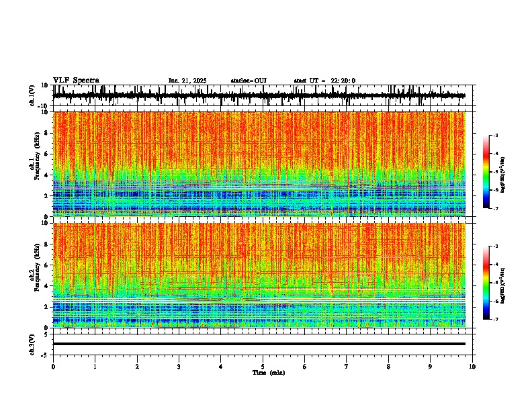The image size is (532, 411).
Task: Click the 'Time (min)' x-axis label
Action: tap(269, 373)
